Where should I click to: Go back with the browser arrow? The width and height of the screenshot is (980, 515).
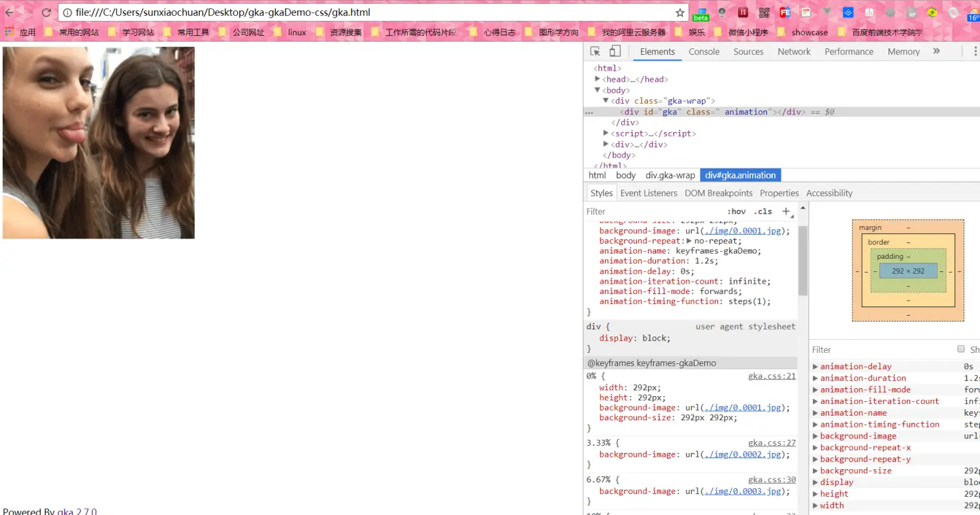click(x=9, y=12)
